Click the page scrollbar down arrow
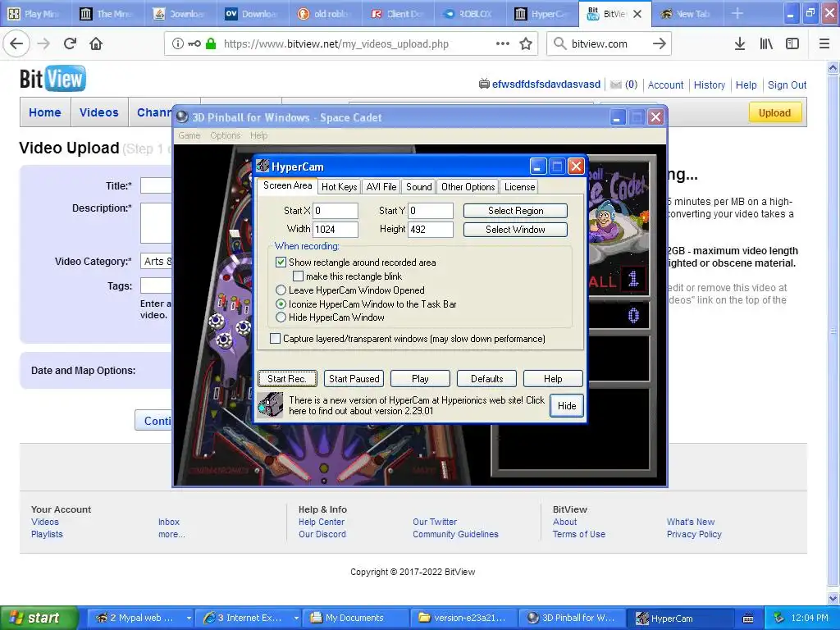Screen dimensions: 840x630 pos(833,598)
